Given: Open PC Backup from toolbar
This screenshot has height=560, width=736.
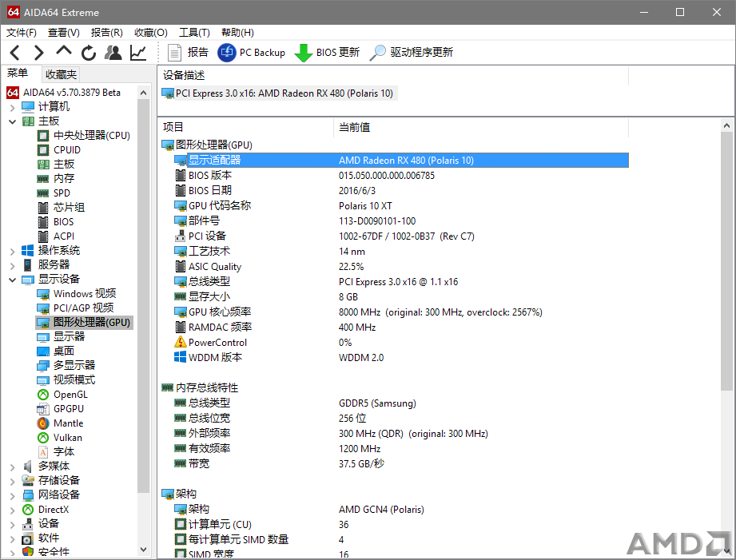Looking at the screenshot, I should coord(252,52).
